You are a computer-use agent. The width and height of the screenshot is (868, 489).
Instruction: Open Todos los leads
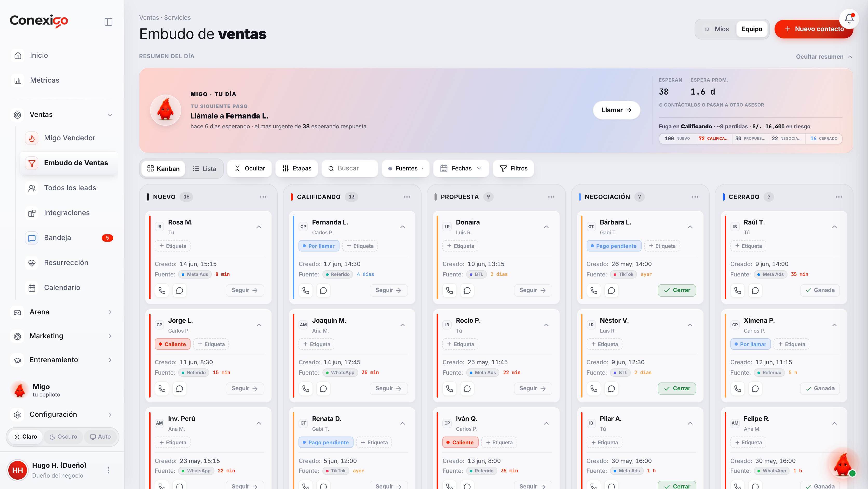pyautogui.click(x=69, y=188)
